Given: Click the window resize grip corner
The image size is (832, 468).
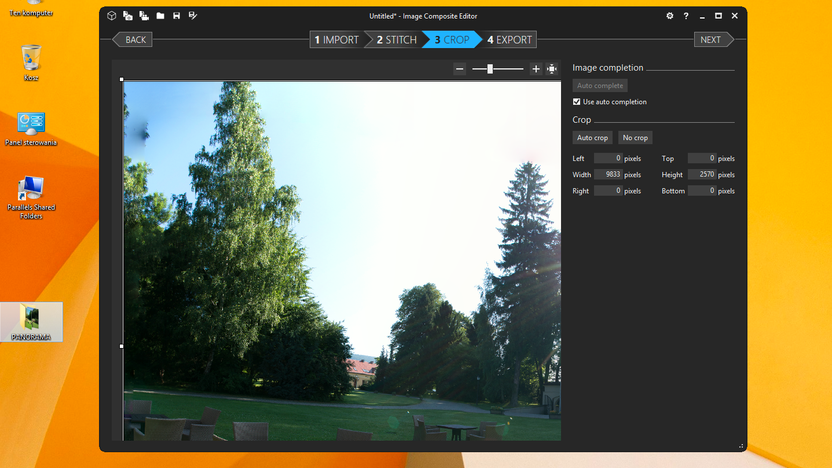Looking at the screenshot, I should (x=741, y=446).
